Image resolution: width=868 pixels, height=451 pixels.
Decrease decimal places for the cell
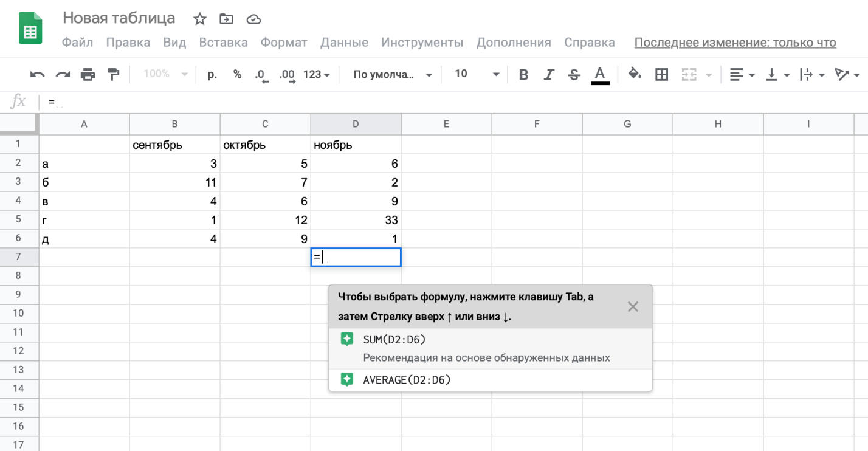261,74
